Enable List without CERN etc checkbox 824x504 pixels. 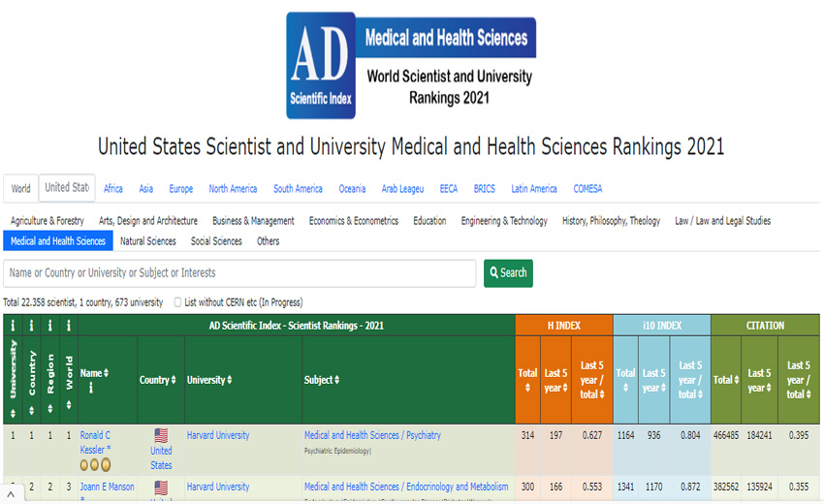click(x=177, y=302)
